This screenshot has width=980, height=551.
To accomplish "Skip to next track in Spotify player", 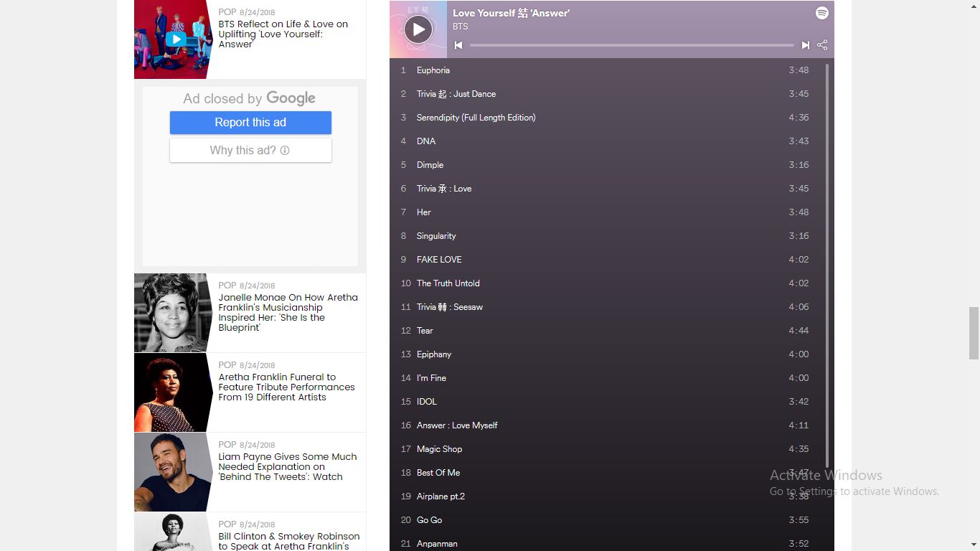I will coord(806,45).
